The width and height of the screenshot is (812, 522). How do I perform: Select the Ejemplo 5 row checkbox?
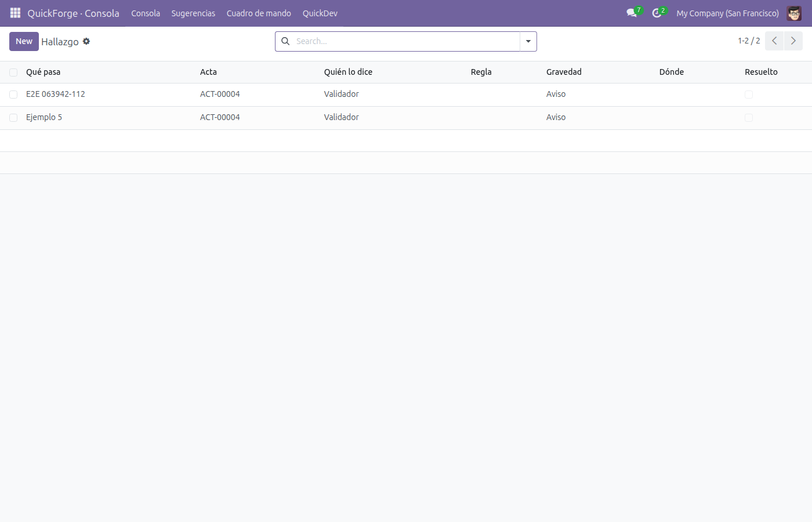coord(13,118)
